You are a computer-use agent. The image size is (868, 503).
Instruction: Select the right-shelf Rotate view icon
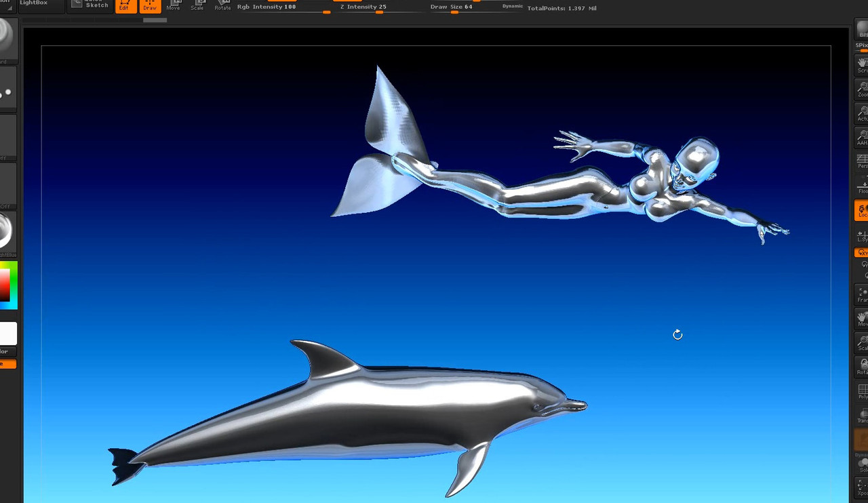[861, 367]
